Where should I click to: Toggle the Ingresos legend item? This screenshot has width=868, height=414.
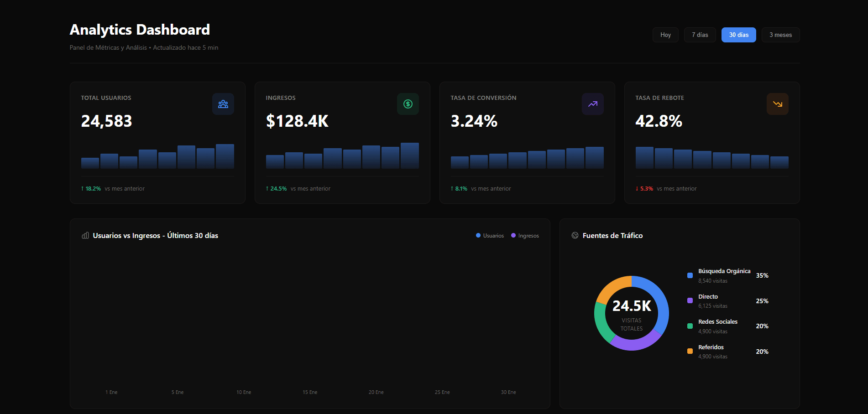pyautogui.click(x=525, y=235)
